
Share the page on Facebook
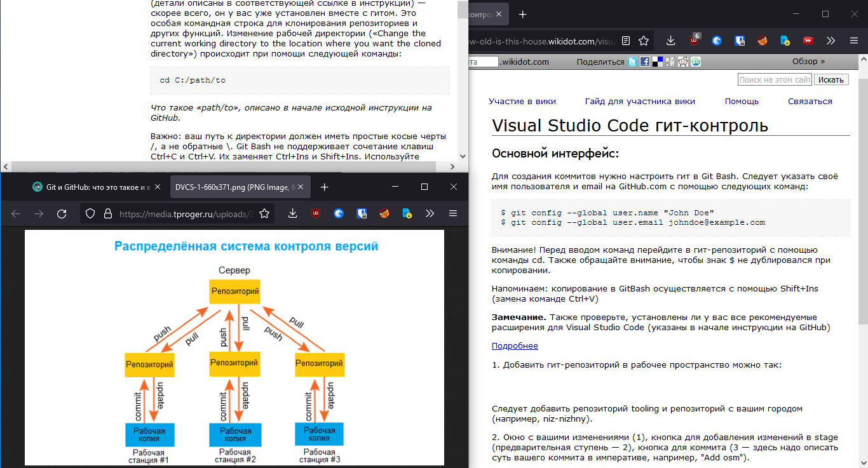point(644,62)
